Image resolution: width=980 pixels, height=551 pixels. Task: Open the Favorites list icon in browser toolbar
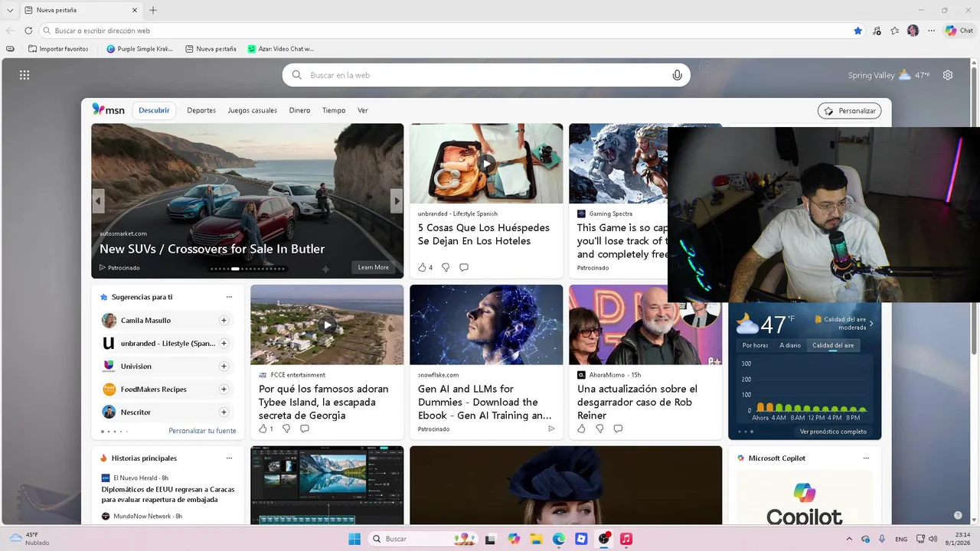894,31
